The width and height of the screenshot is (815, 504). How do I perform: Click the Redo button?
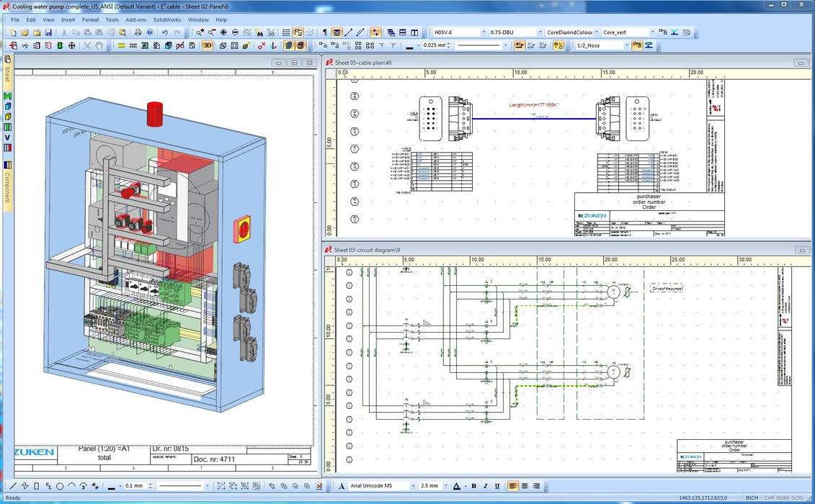coord(178,32)
